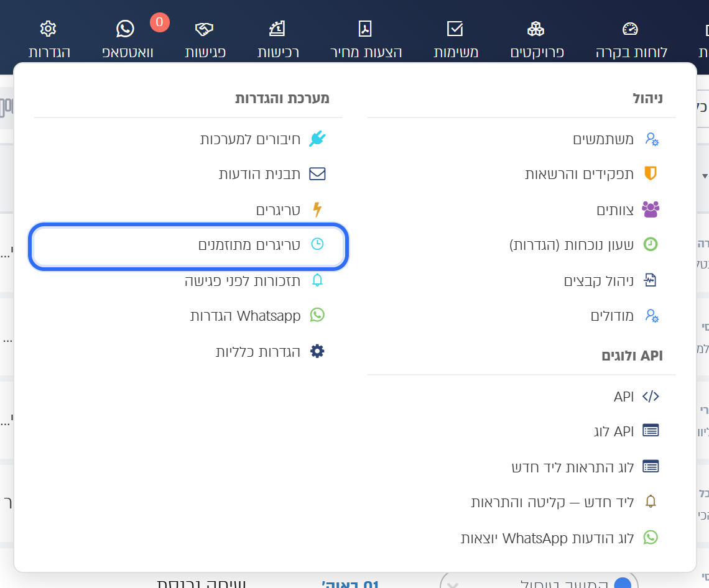Screen dimensions: 709x588
Task: Click the purple group icon beside צוותים
Action: pos(651,209)
